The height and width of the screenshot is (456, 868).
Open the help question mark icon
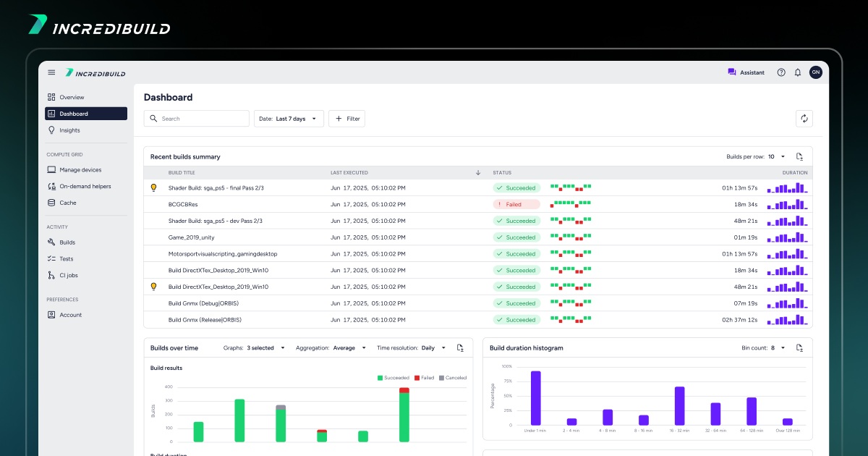point(781,72)
